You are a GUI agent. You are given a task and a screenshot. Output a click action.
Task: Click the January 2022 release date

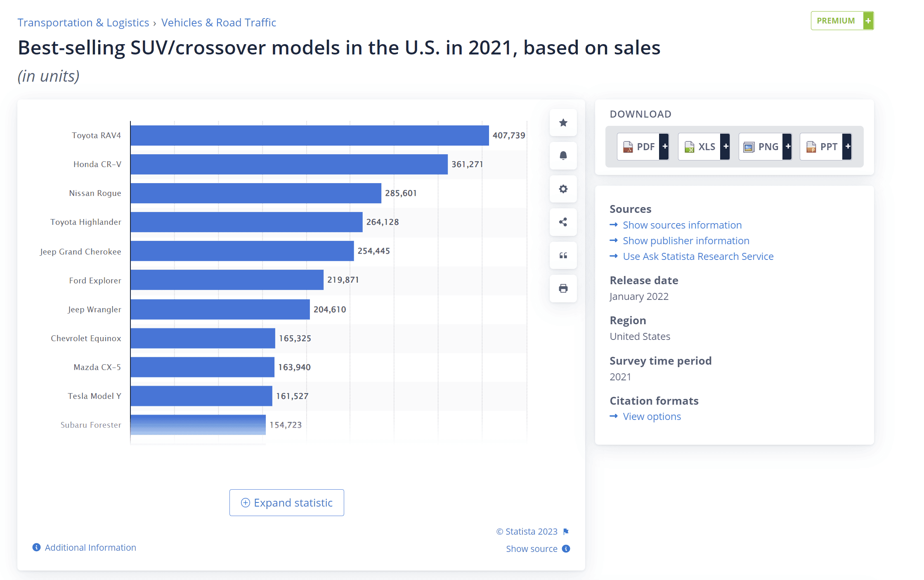point(639,296)
